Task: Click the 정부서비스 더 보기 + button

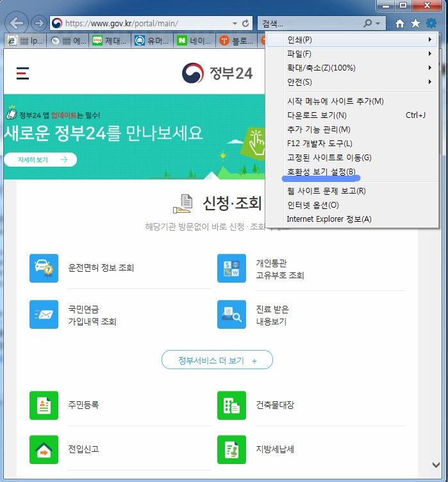Action: click(x=217, y=360)
